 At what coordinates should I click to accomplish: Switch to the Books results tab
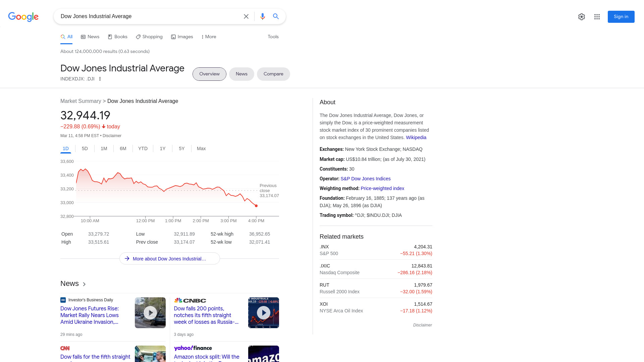117,37
